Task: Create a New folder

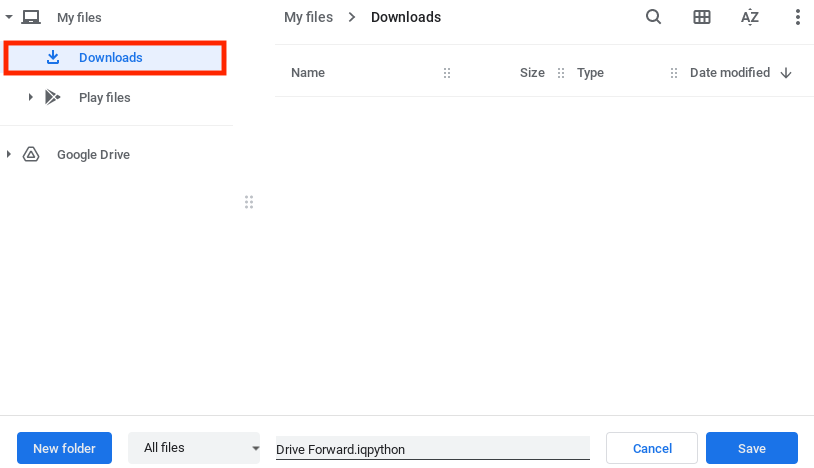Action: (x=64, y=448)
